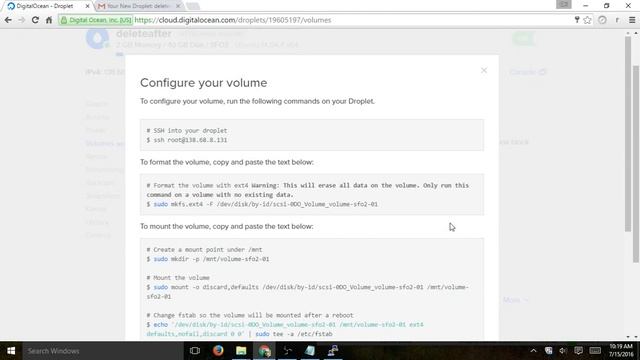The image size is (640, 360).
Task: Reload the DigitalOcean page
Action: pos(35,20)
